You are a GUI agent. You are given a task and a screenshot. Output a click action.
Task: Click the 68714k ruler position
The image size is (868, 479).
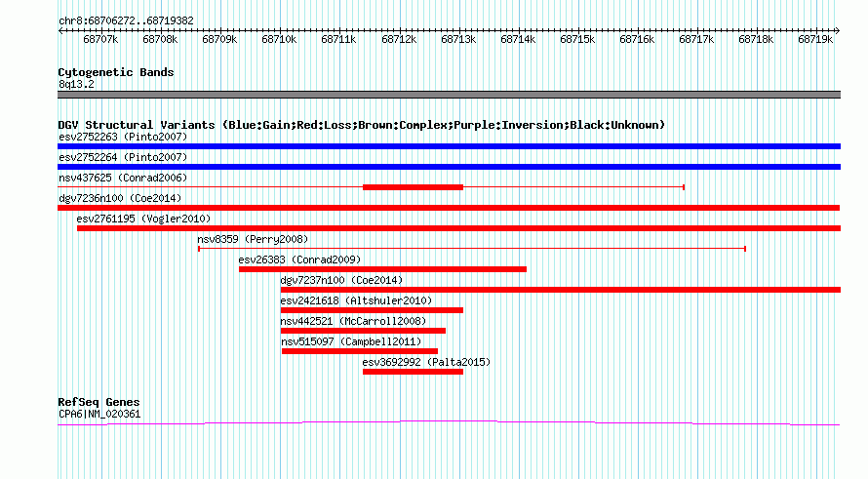point(518,39)
